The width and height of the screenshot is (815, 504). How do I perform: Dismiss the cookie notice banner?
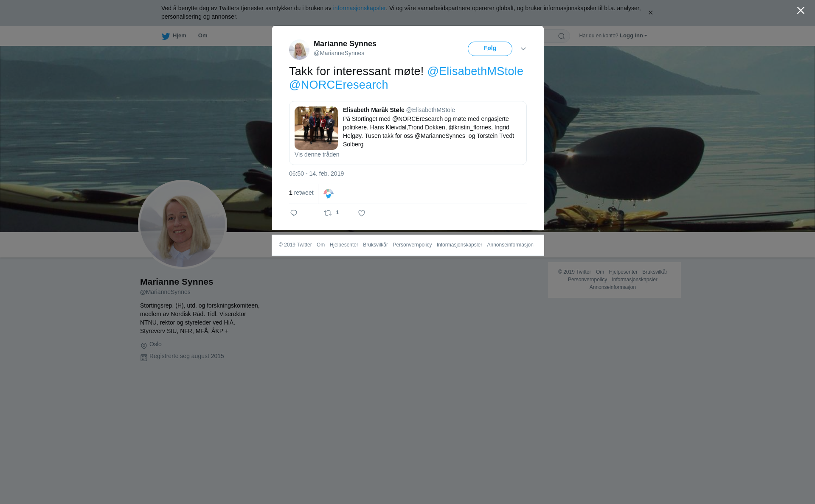(x=650, y=13)
